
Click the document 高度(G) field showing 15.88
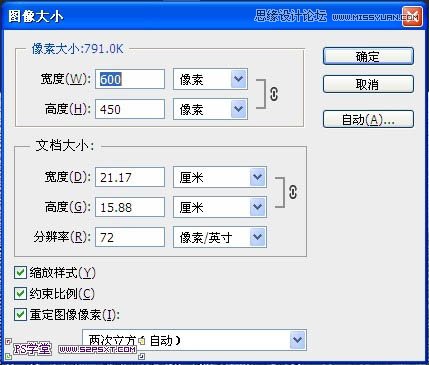click(x=130, y=207)
